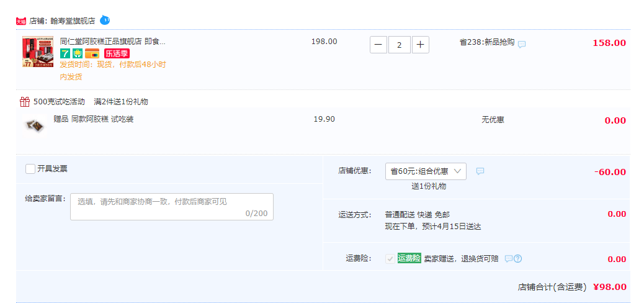Open the gift 阿胶糕 试吃装 thumbnail
The width and height of the screenshot is (644, 303).
(x=35, y=125)
